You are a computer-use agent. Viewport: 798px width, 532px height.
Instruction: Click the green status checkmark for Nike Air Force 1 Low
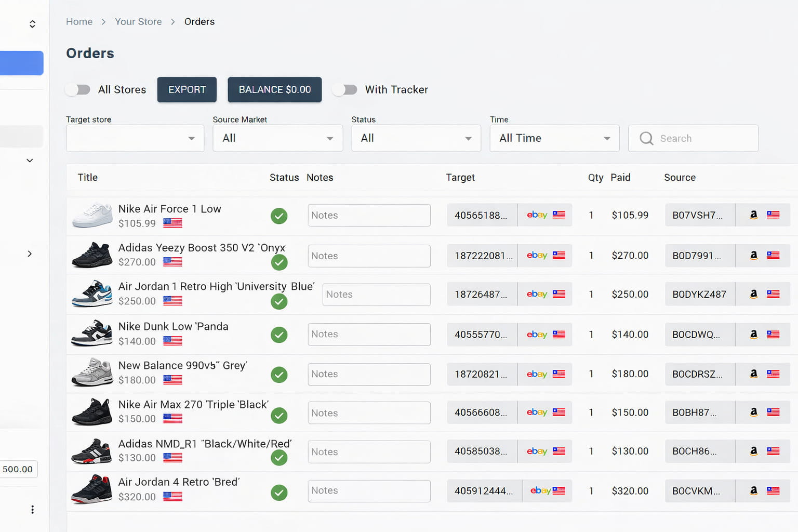pyautogui.click(x=279, y=216)
